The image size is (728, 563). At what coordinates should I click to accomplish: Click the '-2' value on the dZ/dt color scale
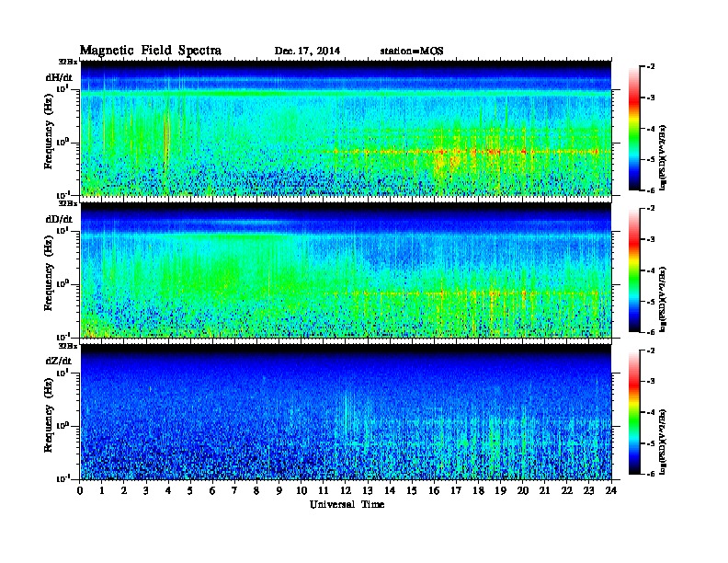click(651, 350)
